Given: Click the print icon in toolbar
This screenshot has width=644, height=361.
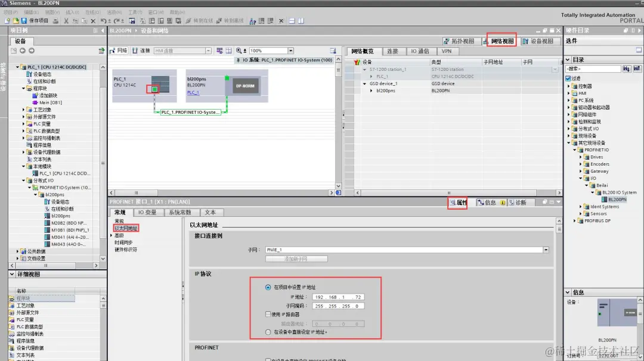Looking at the screenshot, I should tap(55, 20).
